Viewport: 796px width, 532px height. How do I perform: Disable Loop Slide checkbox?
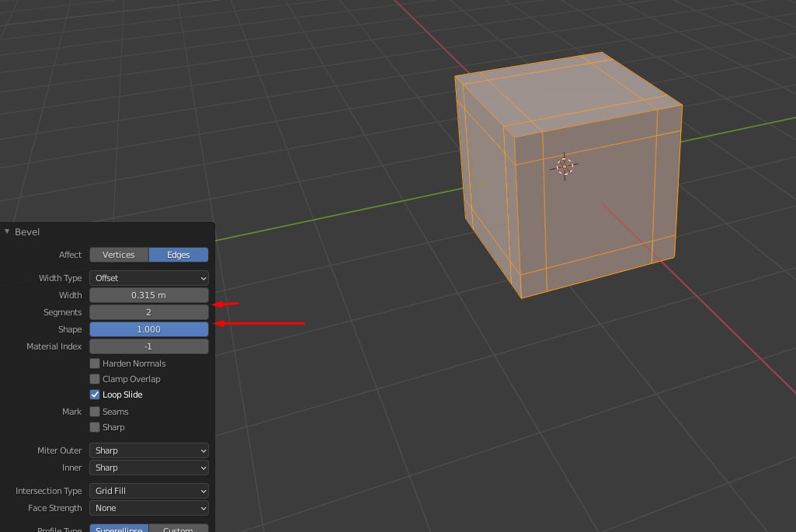[95, 395]
